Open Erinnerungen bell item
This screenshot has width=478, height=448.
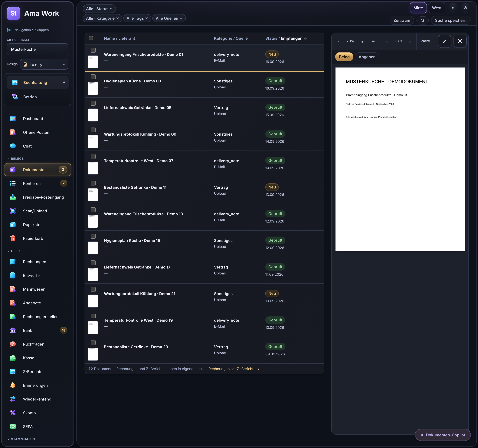(37, 386)
